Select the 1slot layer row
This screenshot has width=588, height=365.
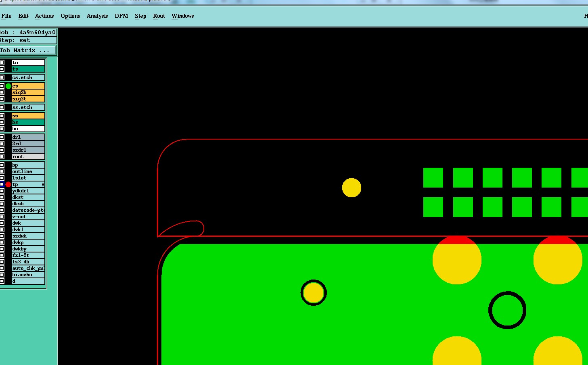pyautogui.click(x=28, y=178)
